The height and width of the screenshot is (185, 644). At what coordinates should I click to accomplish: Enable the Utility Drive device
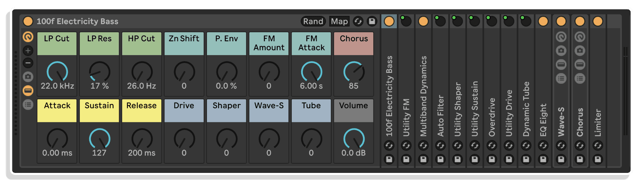tap(509, 21)
